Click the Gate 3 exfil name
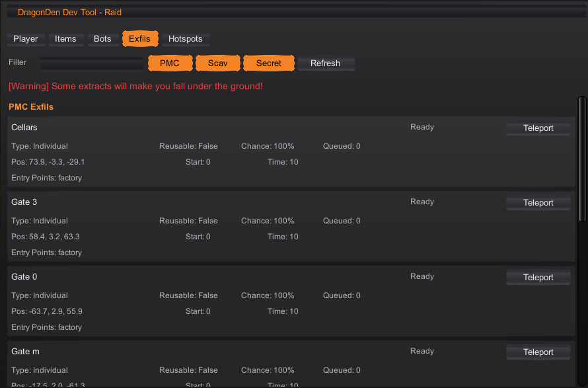The width and height of the screenshot is (588, 388). pos(24,202)
